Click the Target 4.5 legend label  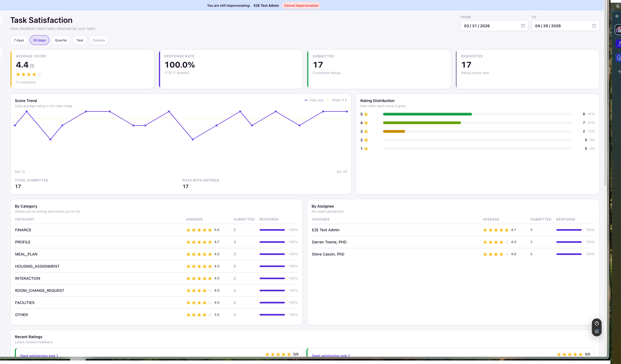(x=339, y=100)
